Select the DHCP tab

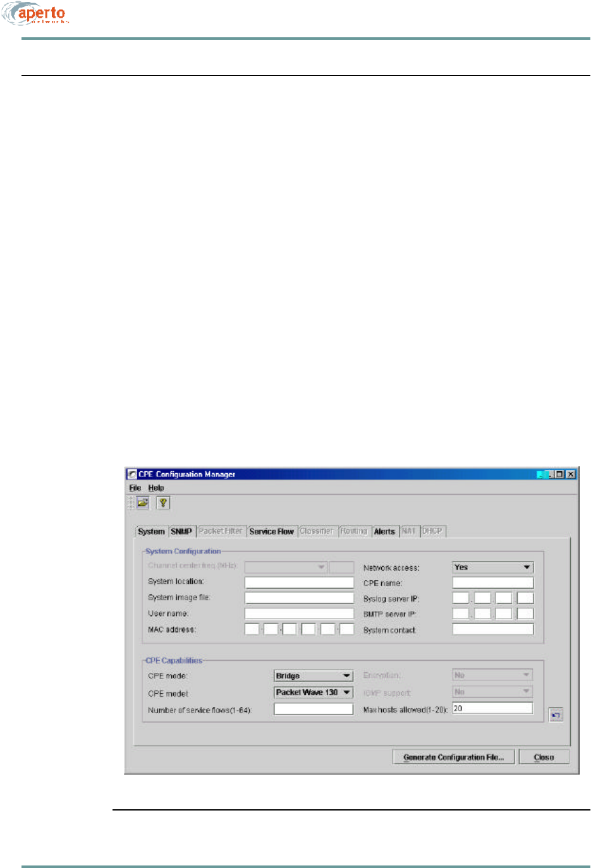coord(433,532)
